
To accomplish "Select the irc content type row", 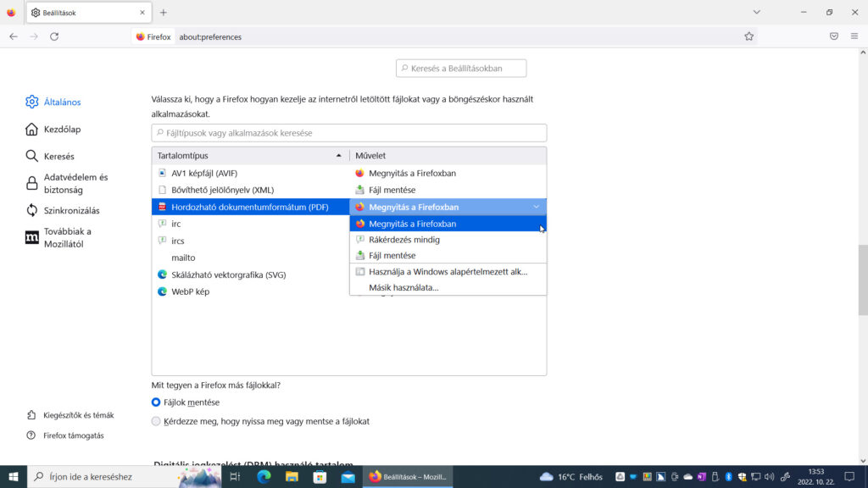I will (x=250, y=224).
